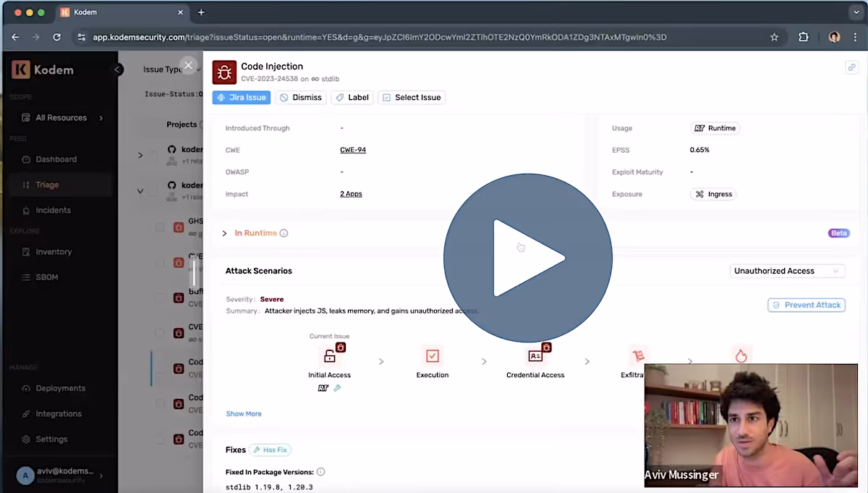The width and height of the screenshot is (868, 493).
Task: Click the browser back button
Action: click(16, 37)
